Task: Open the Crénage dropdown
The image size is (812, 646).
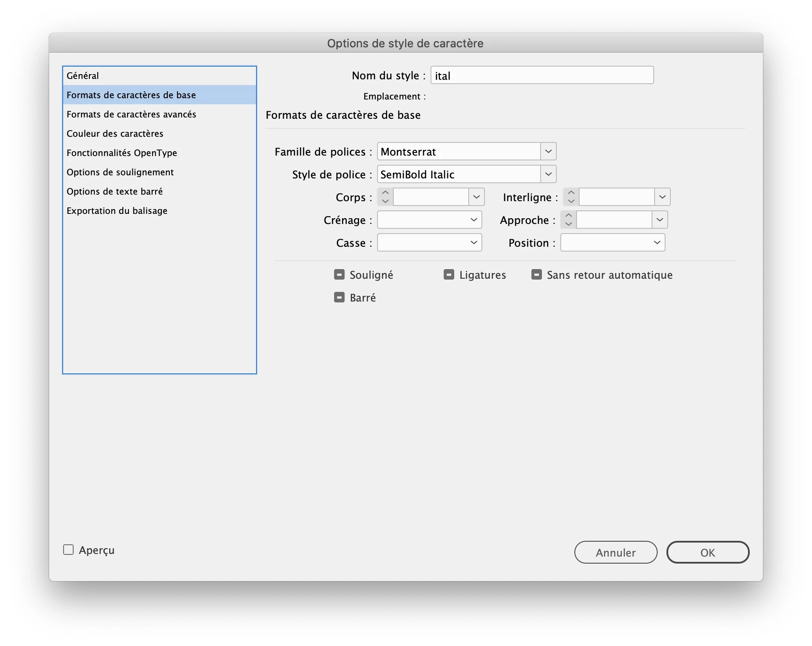Action: pos(430,220)
